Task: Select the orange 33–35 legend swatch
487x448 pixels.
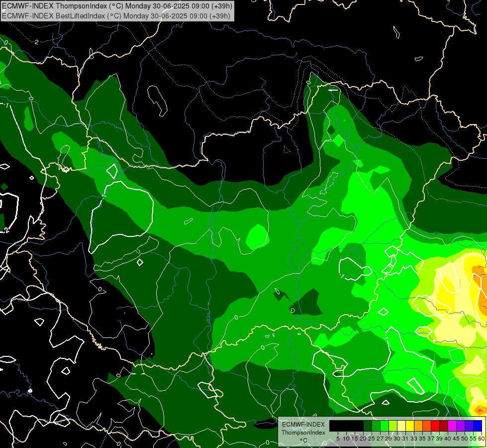Action: tap(418, 426)
